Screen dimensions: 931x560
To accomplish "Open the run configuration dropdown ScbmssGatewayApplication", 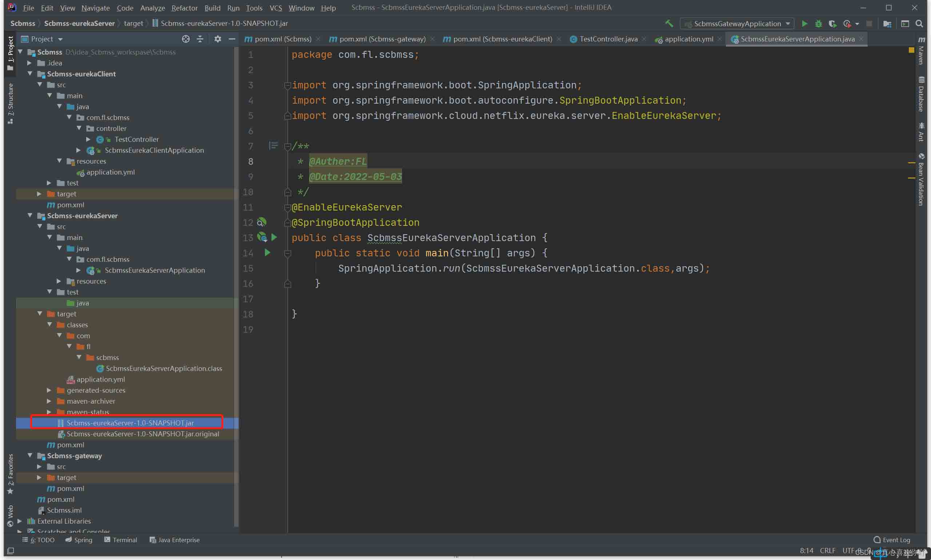I will tap(737, 24).
